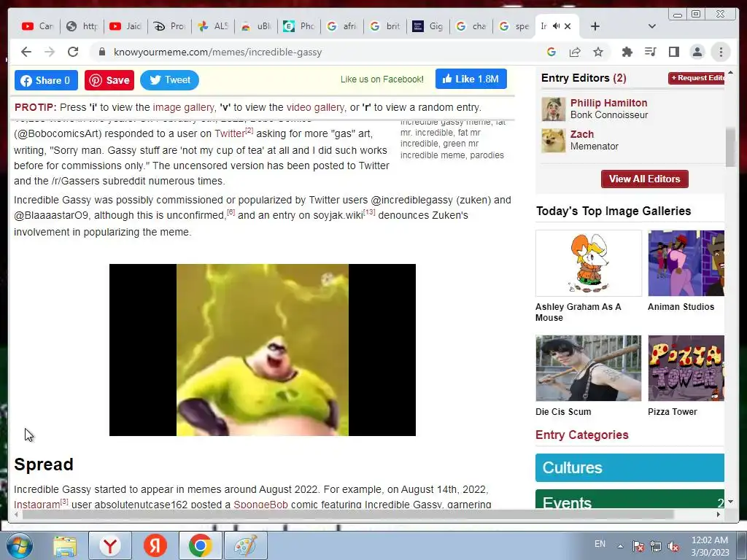Expand the tab search dropdown arrow
This screenshot has height=560, width=747.
(x=652, y=26)
